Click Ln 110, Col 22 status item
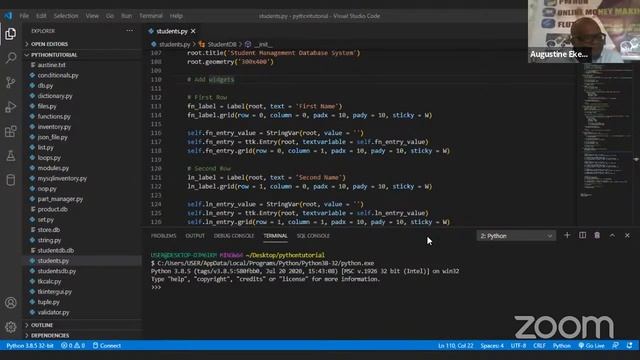The width and height of the screenshot is (640, 360). (456, 346)
